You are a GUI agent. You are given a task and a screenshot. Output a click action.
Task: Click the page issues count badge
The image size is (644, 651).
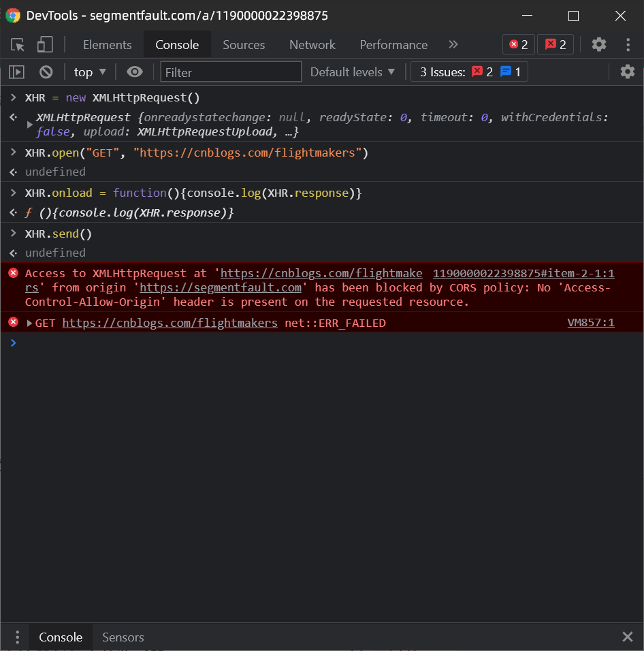[x=556, y=44]
